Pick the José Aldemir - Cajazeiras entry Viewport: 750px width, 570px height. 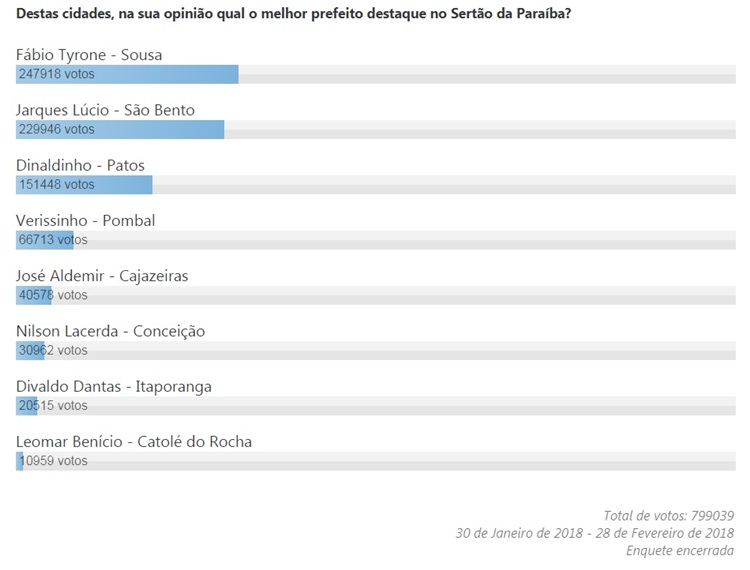coord(102,276)
